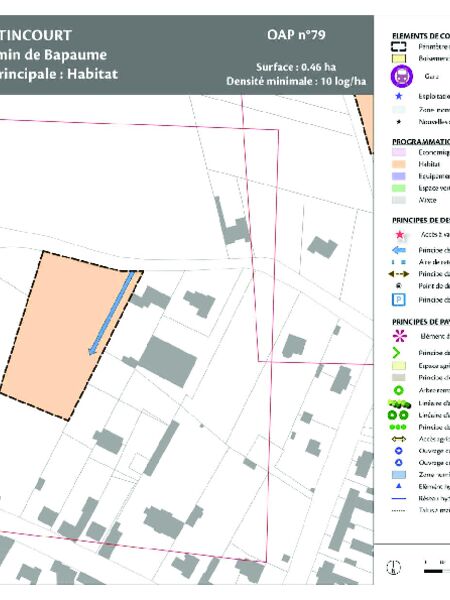Select the brown dashed double-arrow symbol
Screen dimensions: 450x600
click(x=399, y=274)
